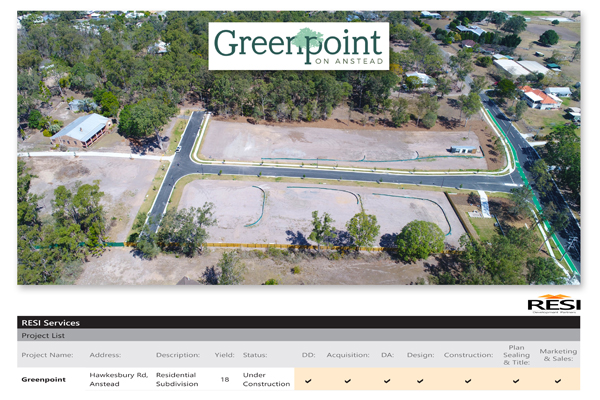Click the 'Under Construction' status cell
The height and width of the screenshot is (400, 600).
click(x=266, y=379)
